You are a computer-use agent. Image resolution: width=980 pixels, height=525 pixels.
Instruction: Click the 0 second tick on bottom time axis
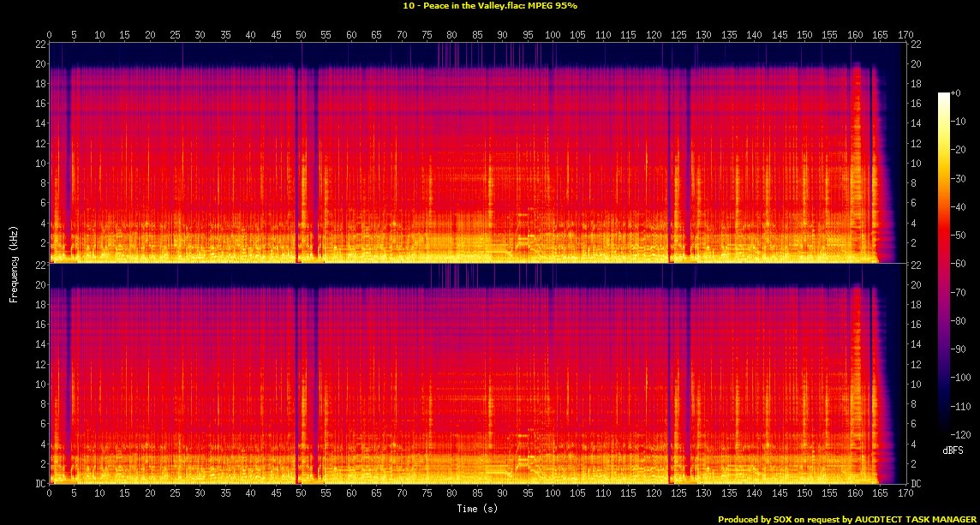[x=50, y=494]
